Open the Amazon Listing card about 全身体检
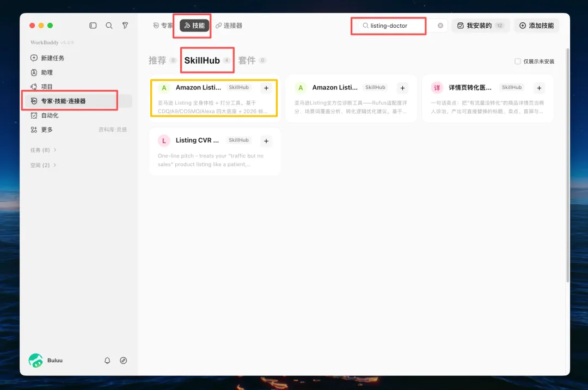The image size is (588, 390). 214,98
